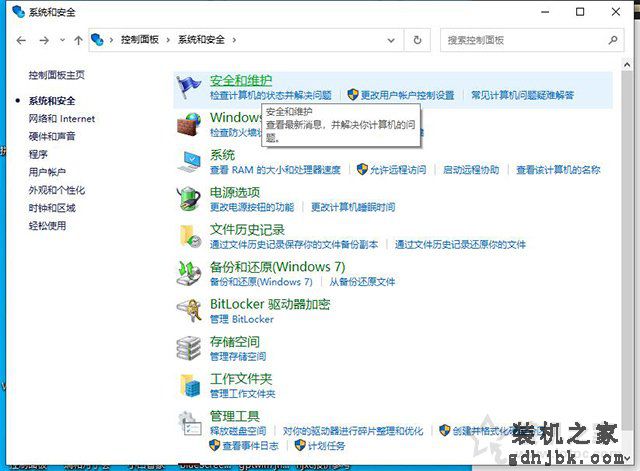Open the 文件历史记录 heading link
The width and height of the screenshot is (640, 471).
(x=247, y=230)
